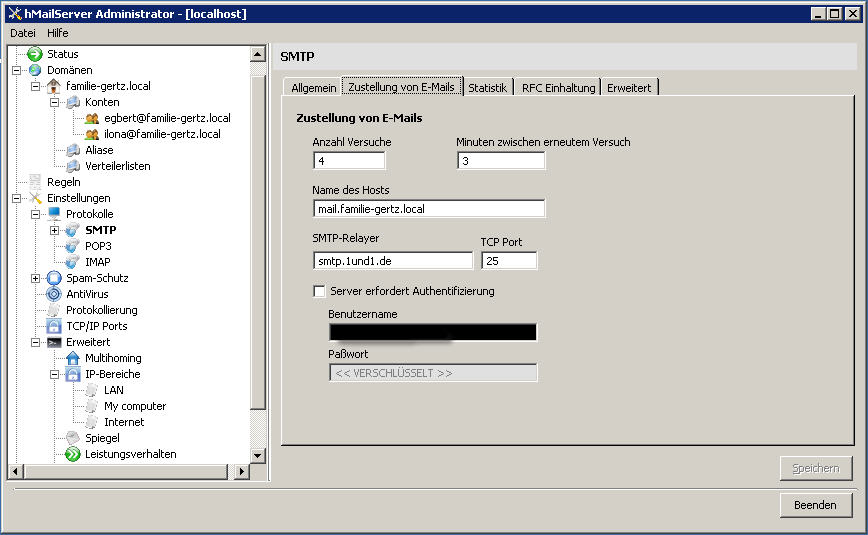Click the Erweitert console icon
The width and height of the screenshot is (868, 535).
click(x=54, y=342)
